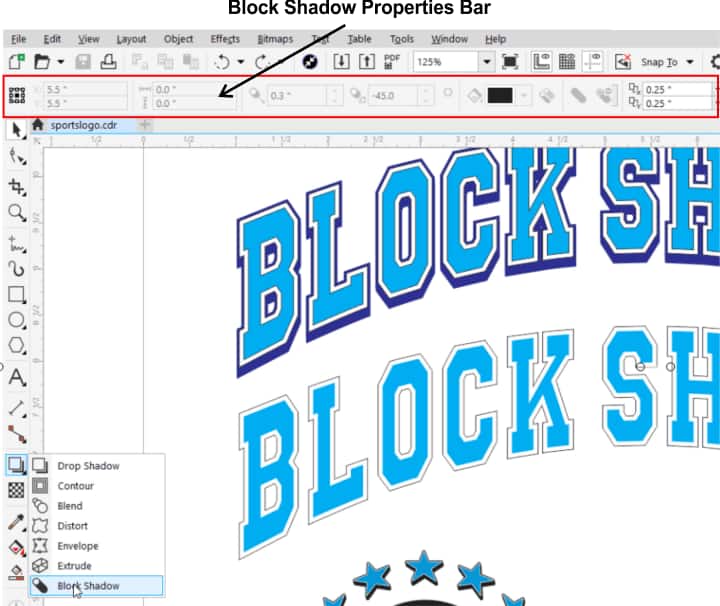Open the Layout menu

[131, 39]
